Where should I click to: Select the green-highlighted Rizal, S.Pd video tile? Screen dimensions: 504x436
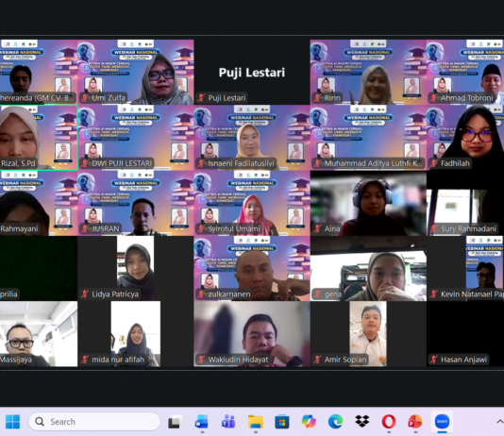[x=39, y=138]
